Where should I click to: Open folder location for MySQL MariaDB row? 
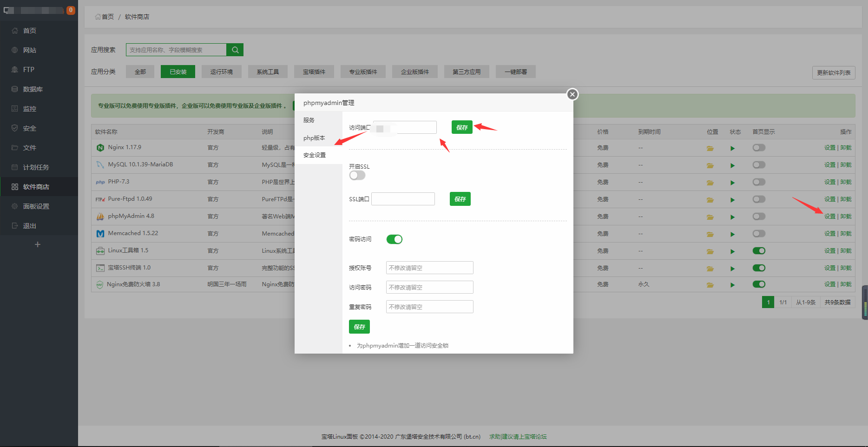[x=710, y=165]
